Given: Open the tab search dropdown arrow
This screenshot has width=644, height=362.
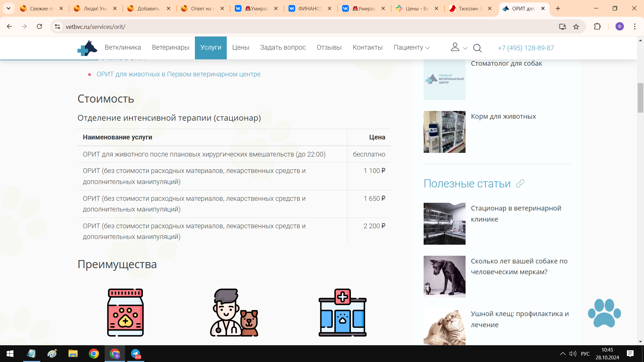Looking at the screenshot, I should (x=8, y=8).
